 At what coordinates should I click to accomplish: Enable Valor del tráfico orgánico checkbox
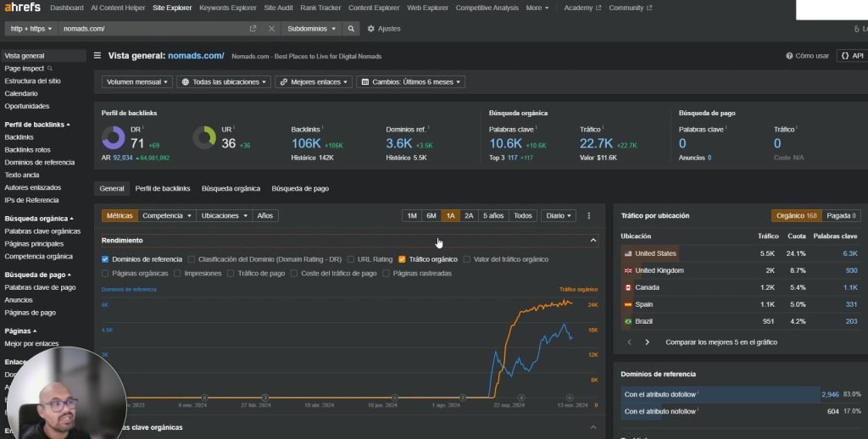point(467,259)
